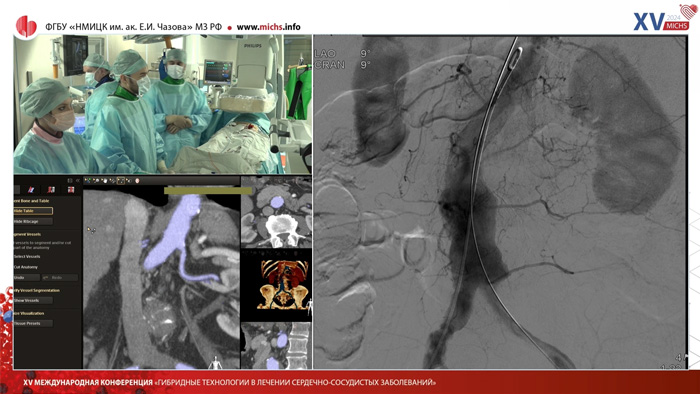Toggle the Show Vessels button
This screenshot has height=394, width=700.
[x=33, y=300]
